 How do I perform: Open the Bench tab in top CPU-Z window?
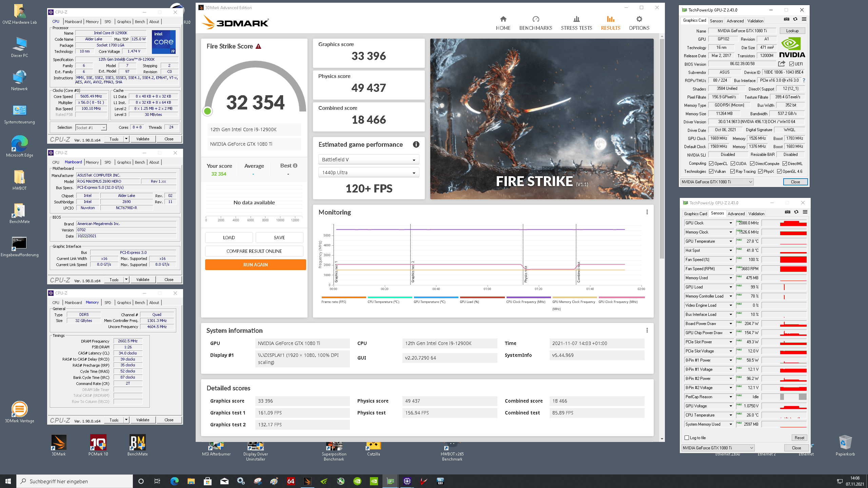tap(140, 22)
